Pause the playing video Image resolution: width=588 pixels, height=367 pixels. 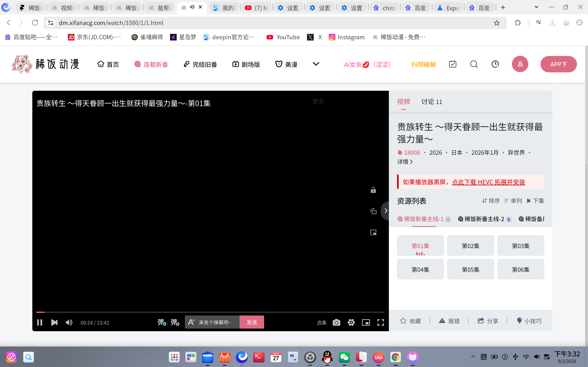pos(40,322)
